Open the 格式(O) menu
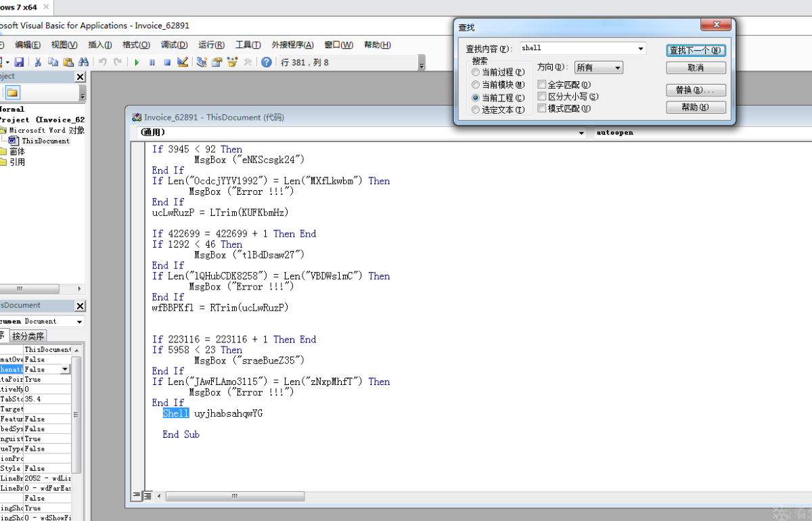Image resolution: width=812 pixels, height=521 pixels. pos(136,45)
